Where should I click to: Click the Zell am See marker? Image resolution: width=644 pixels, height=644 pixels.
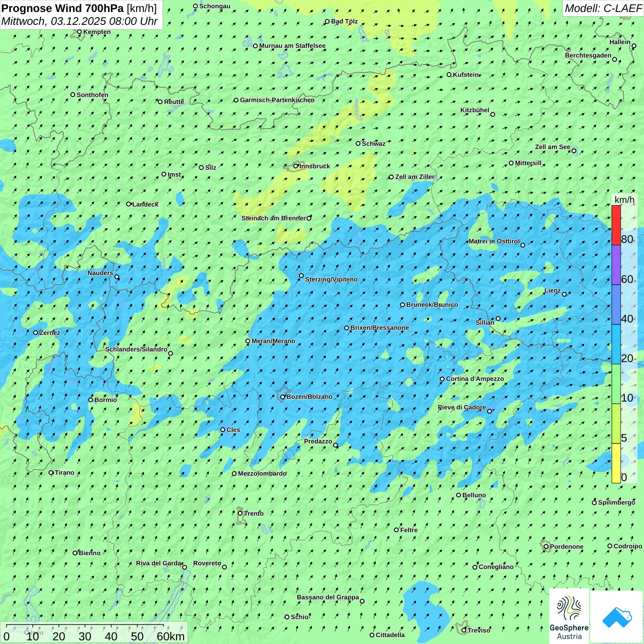[574, 150]
